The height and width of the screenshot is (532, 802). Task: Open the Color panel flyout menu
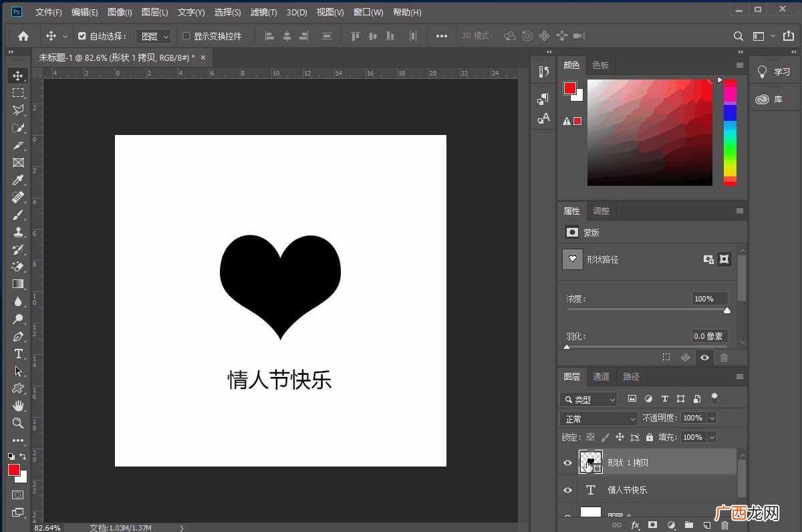point(739,65)
